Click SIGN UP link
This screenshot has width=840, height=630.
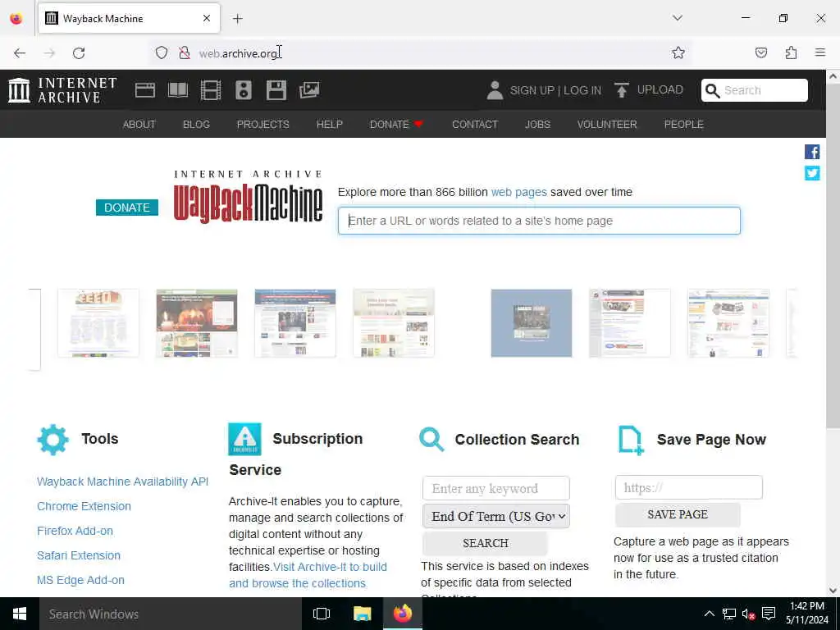[x=532, y=90]
